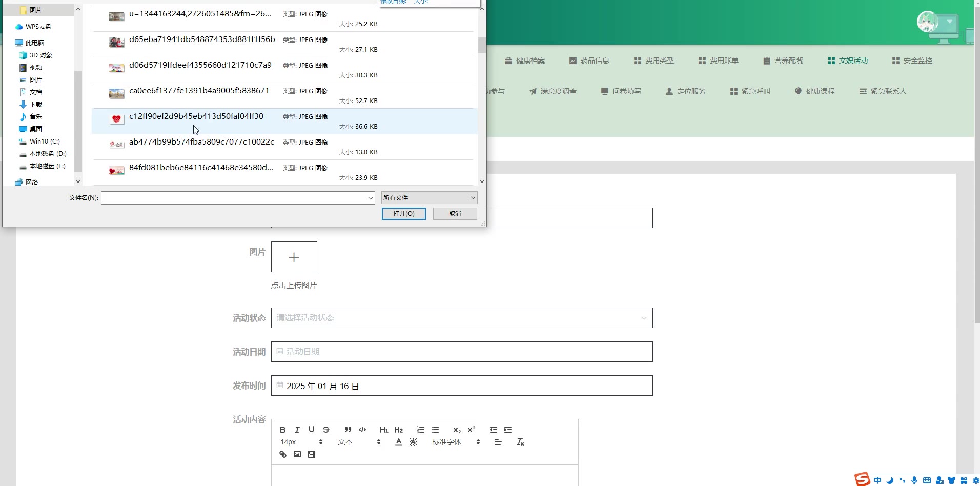Open the 健康档案 menu
The height and width of the screenshot is (486, 980).
(524, 60)
